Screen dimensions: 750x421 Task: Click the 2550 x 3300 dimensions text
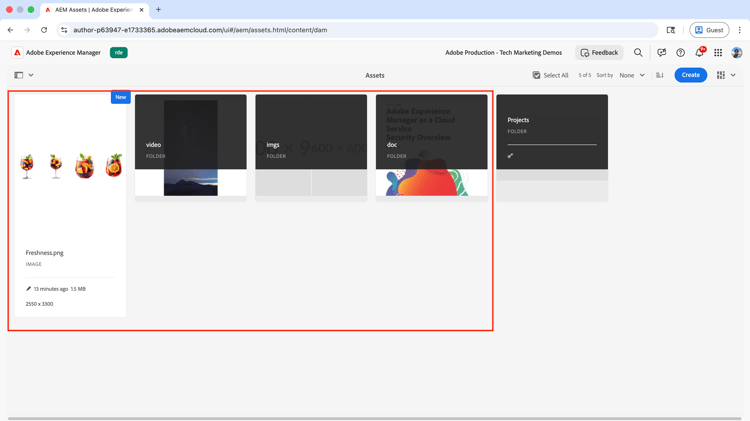pos(39,304)
